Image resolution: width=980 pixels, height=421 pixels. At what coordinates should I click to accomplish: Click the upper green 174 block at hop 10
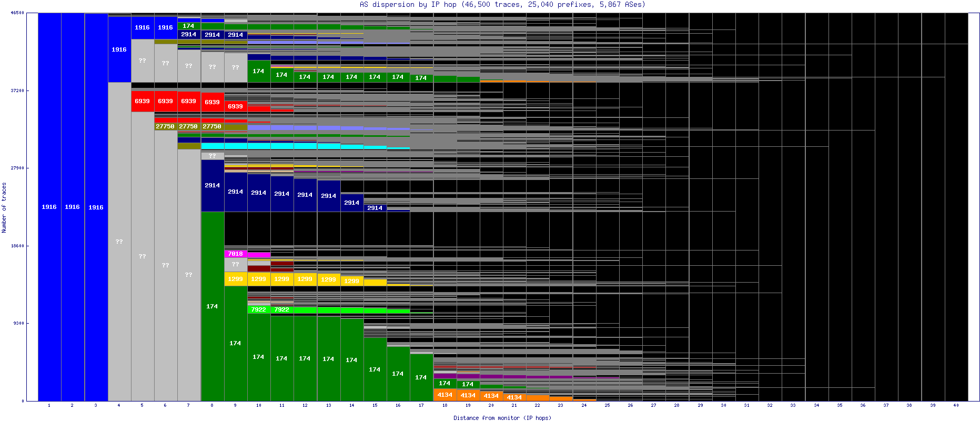259,71
